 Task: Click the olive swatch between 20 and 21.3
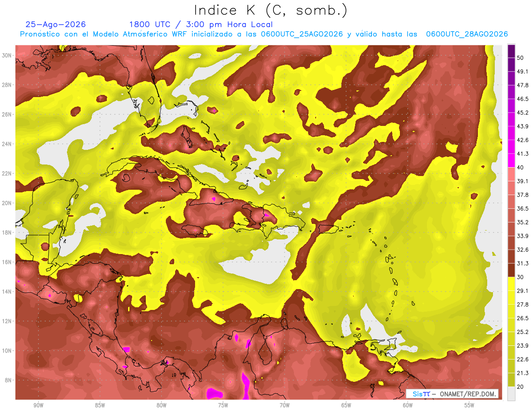point(511,380)
